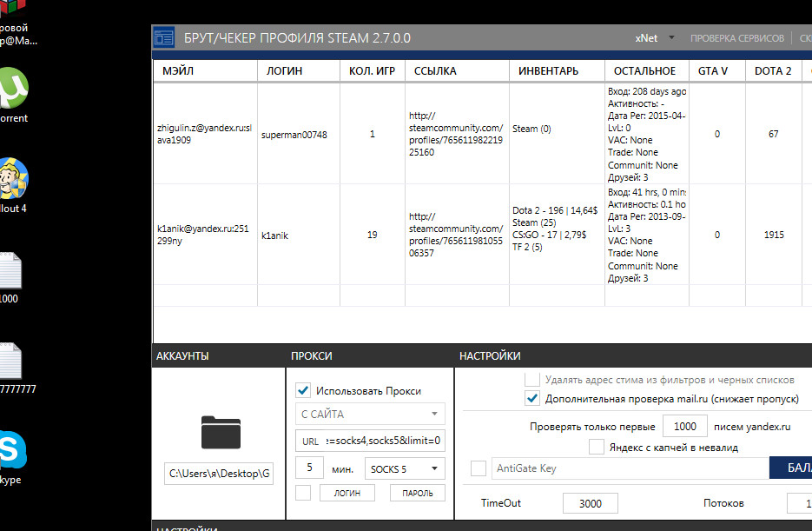This screenshot has height=531, width=812.
Task: Click the proxy ЛОГИН button
Action: (347, 493)
